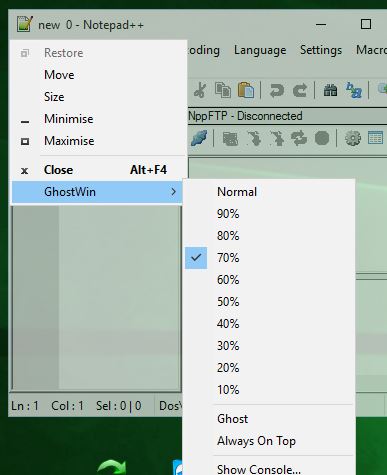Open NppFTP settings gear icon
This screenshot has width=387, height=475.
(x=353, y=138)
